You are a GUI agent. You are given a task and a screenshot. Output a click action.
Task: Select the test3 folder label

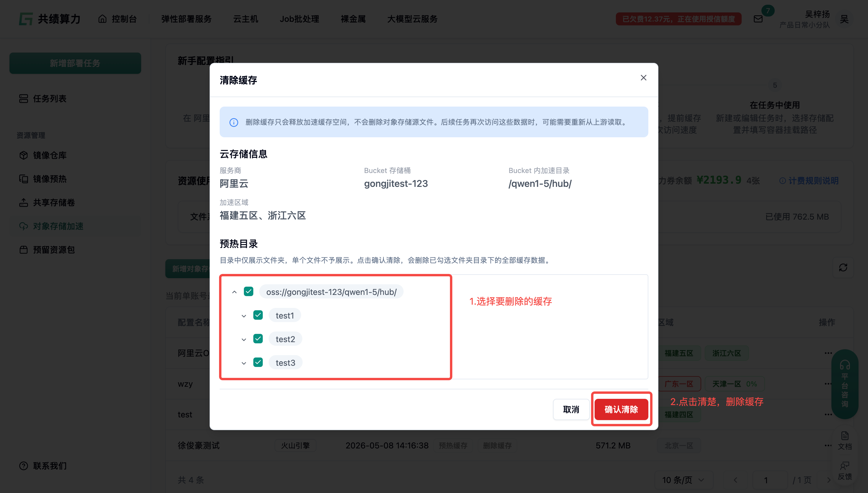point(285,363)
